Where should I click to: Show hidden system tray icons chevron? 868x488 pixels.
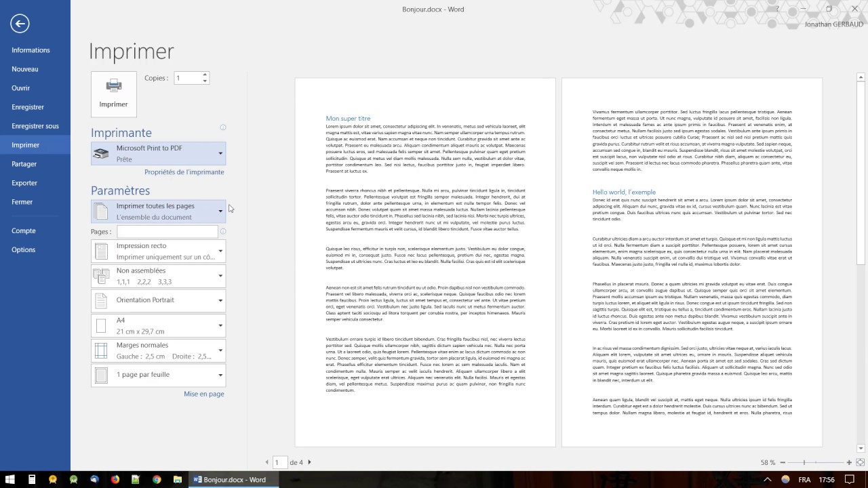[x=768, y=479]
